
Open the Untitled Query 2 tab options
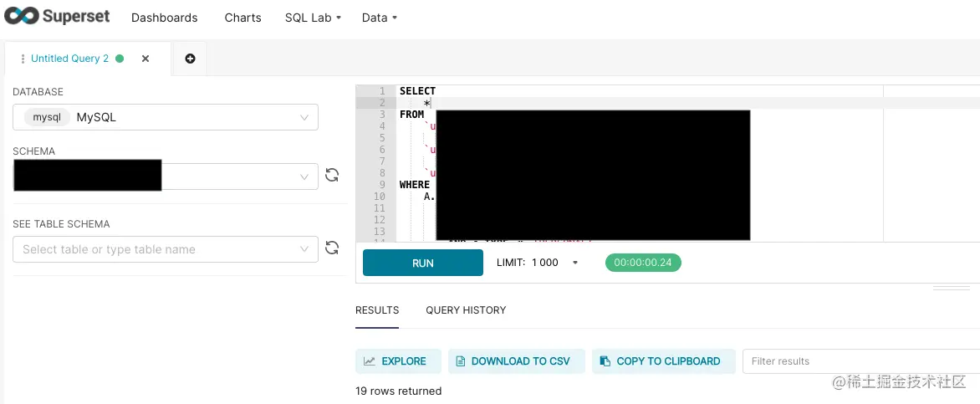(x=23, y=59)
